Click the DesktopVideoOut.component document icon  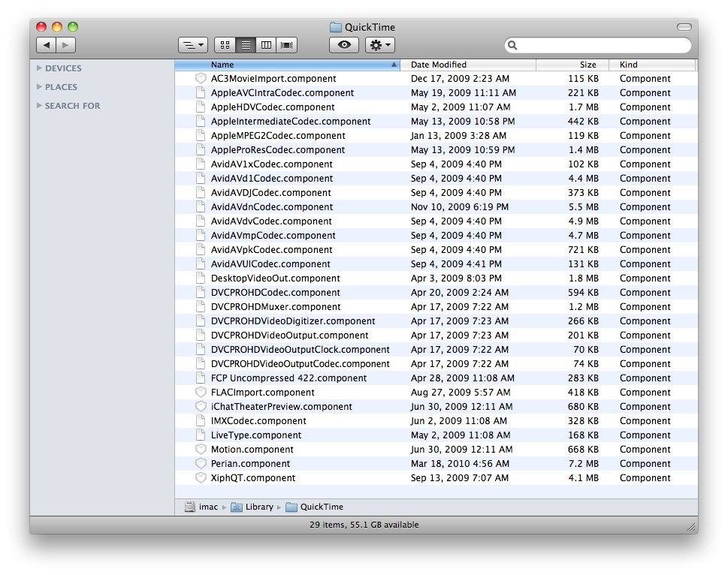pyautogui.click(x=201, y=278)
